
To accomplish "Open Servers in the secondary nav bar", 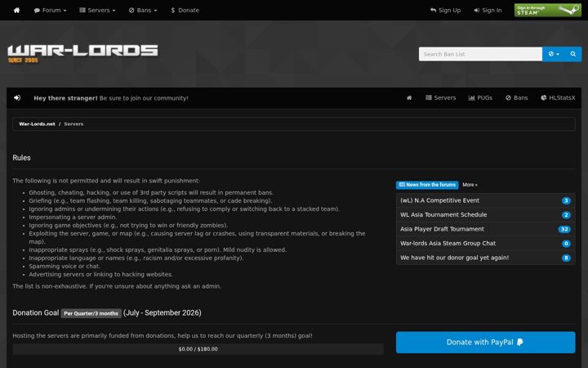I will tap(441, 97).
